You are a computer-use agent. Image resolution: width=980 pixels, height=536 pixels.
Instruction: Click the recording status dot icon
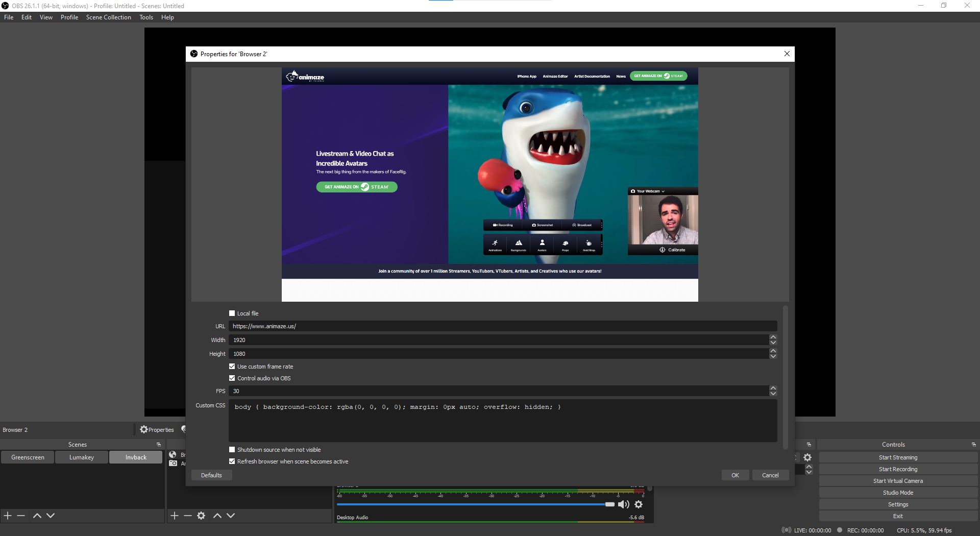(x=840, y=530)
